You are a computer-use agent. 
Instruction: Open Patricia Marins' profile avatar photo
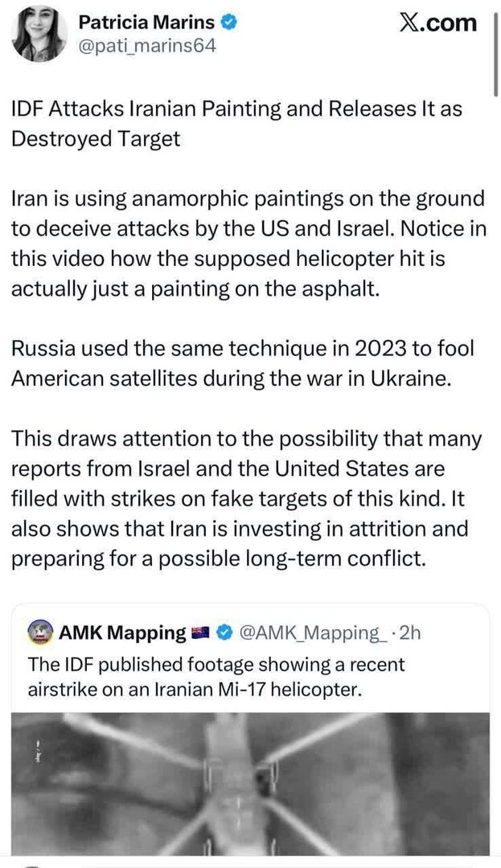(39, 34)
